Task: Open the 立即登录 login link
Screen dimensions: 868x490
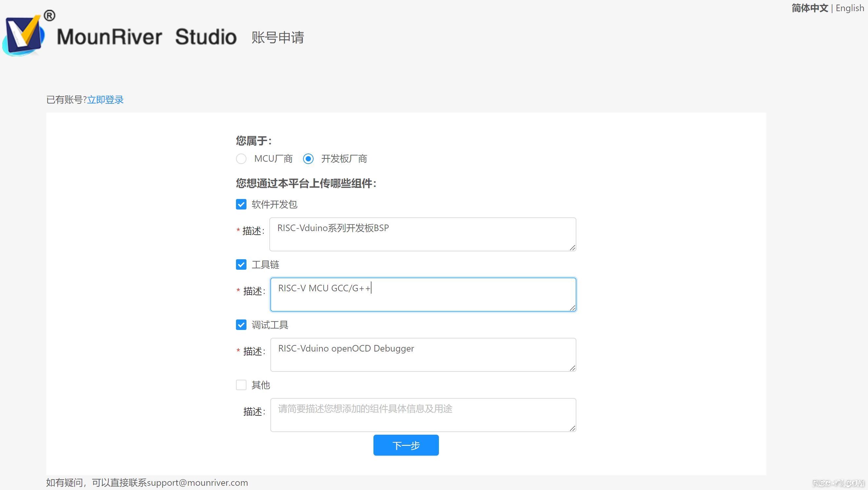Action: 105,100
